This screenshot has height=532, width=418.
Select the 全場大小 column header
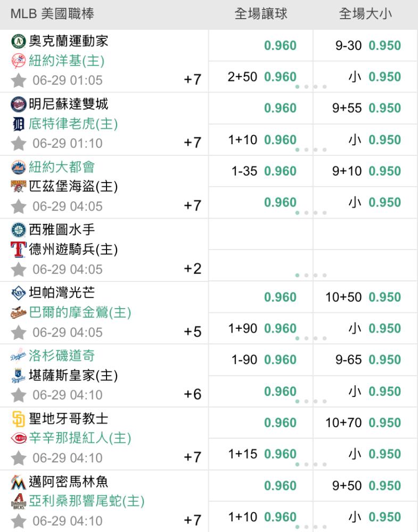pos(365,14)
